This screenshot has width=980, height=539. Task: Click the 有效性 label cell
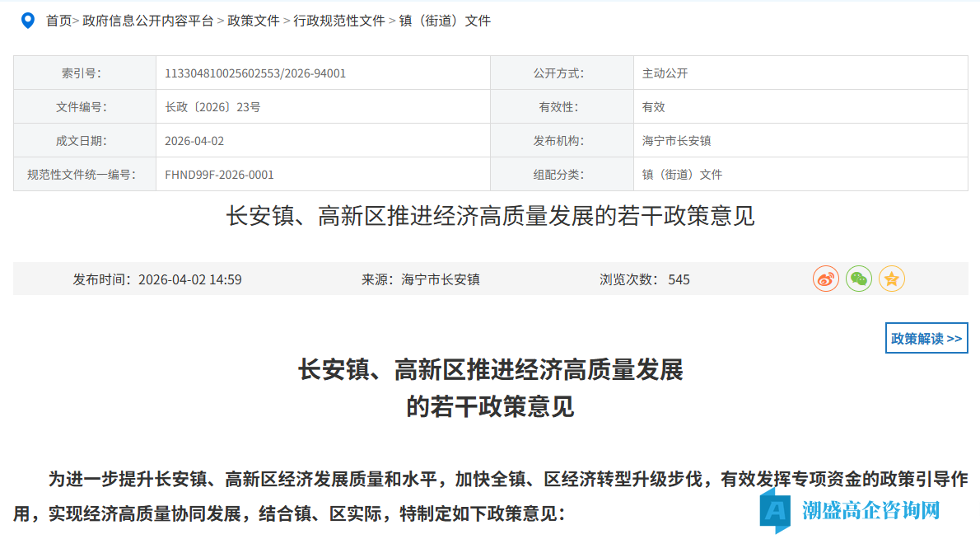point(562,107)
